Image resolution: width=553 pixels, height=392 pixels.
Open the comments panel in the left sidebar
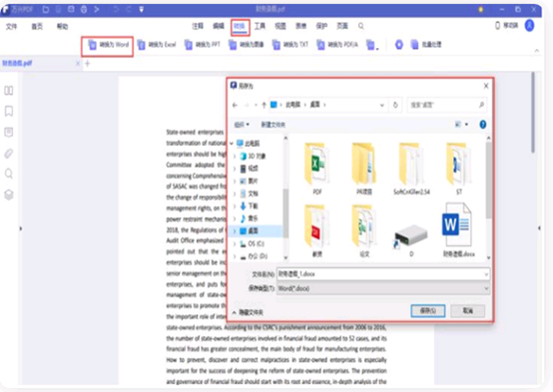9,133
